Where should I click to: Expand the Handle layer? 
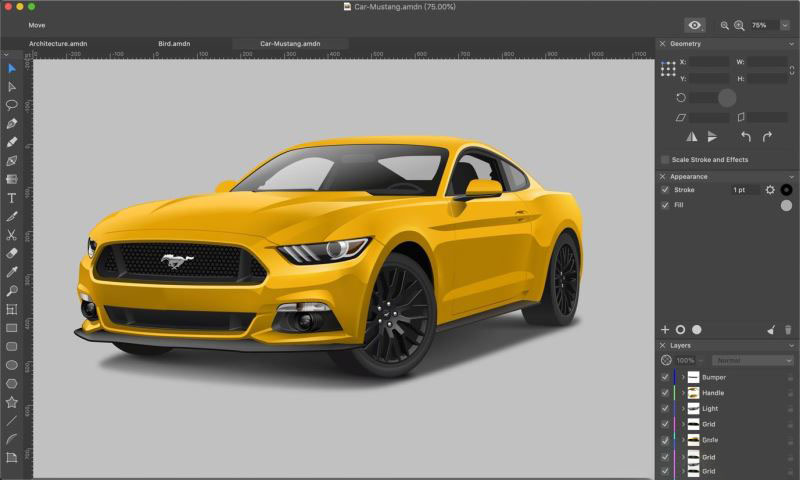click(683, 393)
